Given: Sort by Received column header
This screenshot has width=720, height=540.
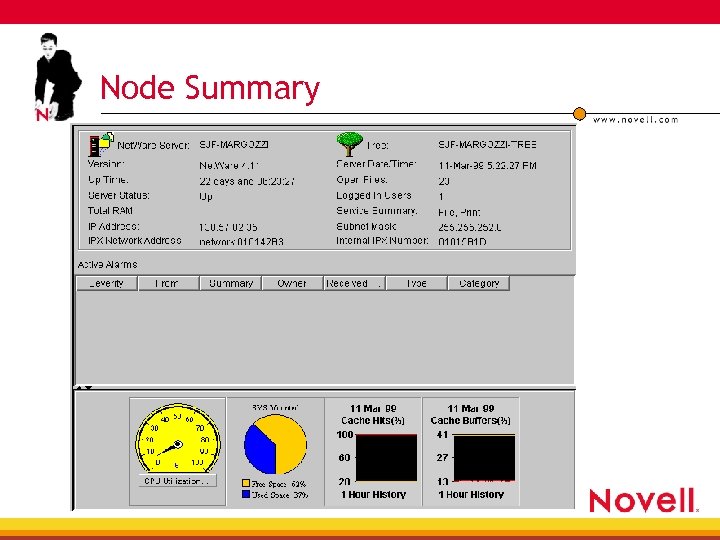Looking at the screenshot, I should [x=354, y=284].
